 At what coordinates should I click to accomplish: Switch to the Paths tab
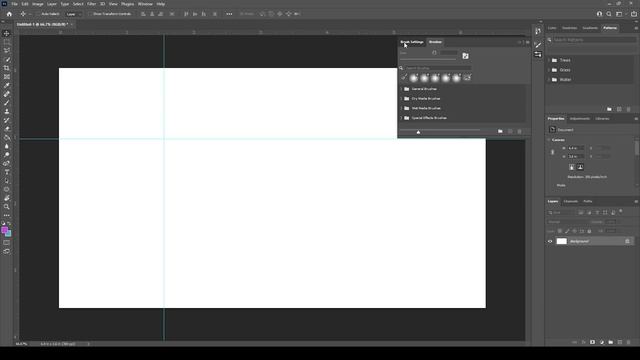coord(587,201)
